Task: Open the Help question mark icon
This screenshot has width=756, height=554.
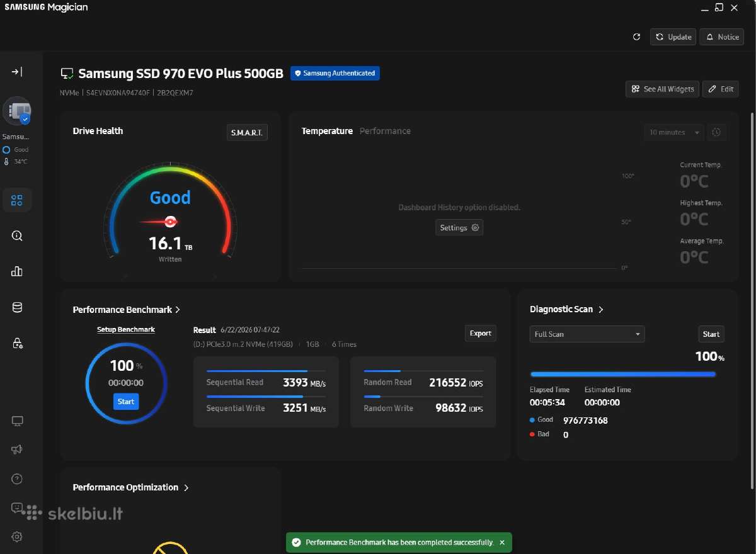Action: click(17, 479)
